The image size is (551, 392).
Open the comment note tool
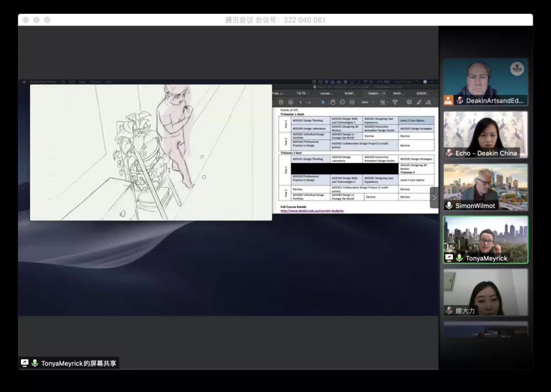tap(409, 102)
